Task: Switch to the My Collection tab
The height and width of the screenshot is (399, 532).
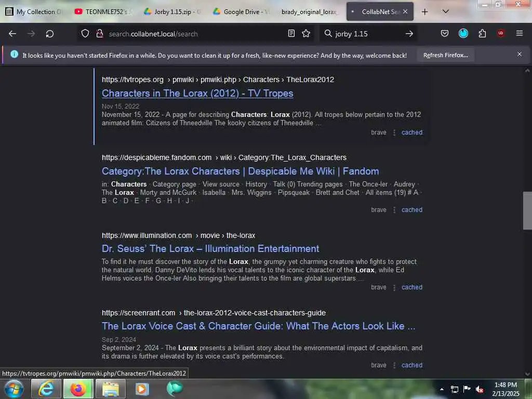Action: 34,12
